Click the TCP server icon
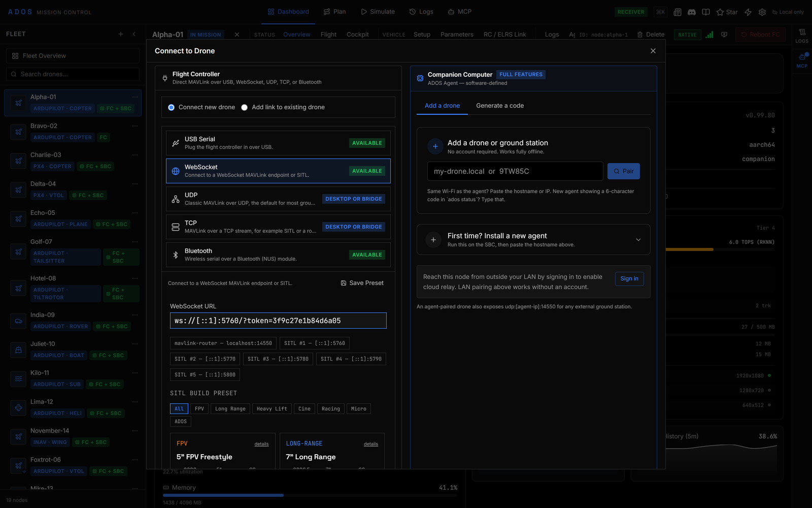Image resolution: width=812 pixels, height=508 pixels. tap(176, 227)
